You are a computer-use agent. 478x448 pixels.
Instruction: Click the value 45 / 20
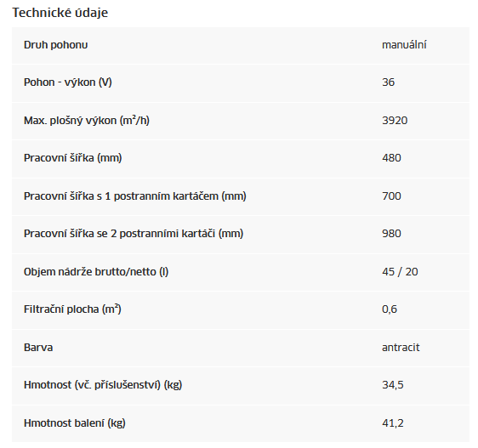pyautogui.click(x=400, y=271)
